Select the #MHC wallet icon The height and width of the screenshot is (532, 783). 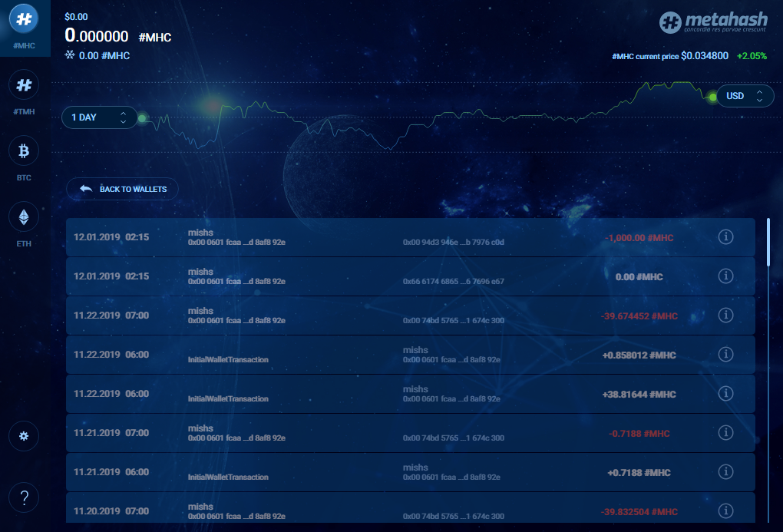click(x=24, y=19)
